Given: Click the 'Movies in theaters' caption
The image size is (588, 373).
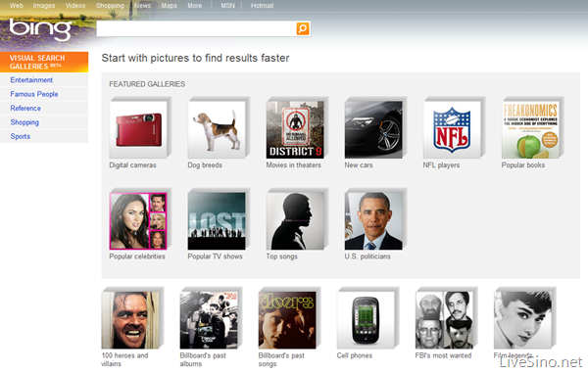Looking at the screenshot, I should click(293, 165).
